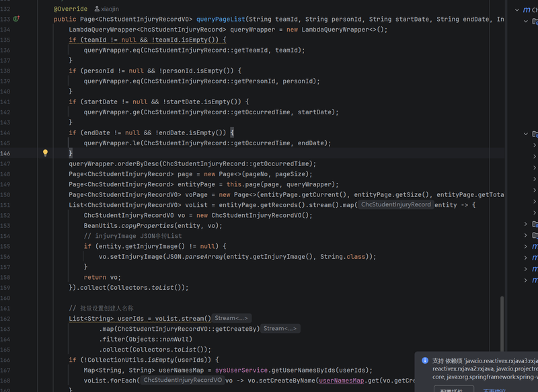The image size is (538, 392).
Task: Click the @Override annotation
Action: [x=71, y=9]
